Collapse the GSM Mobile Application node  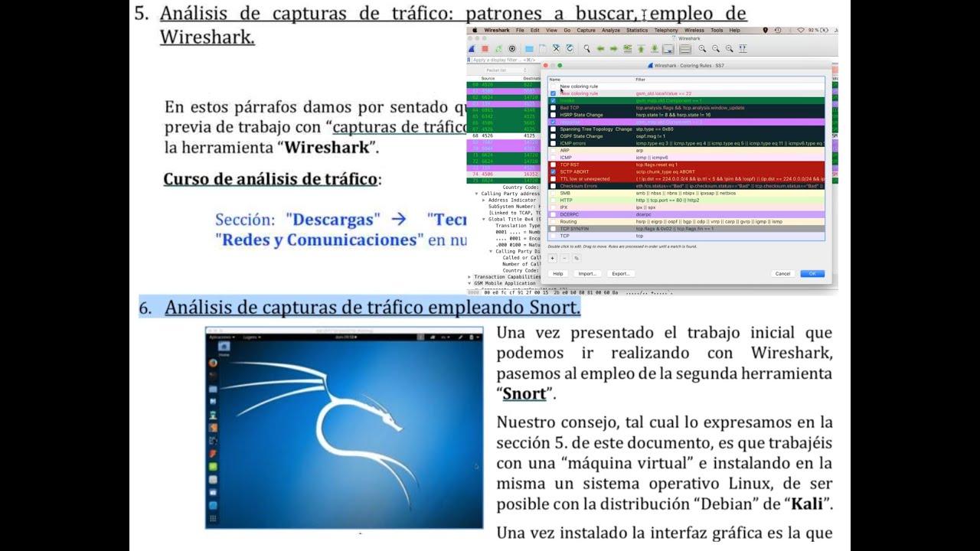[470, 283]
